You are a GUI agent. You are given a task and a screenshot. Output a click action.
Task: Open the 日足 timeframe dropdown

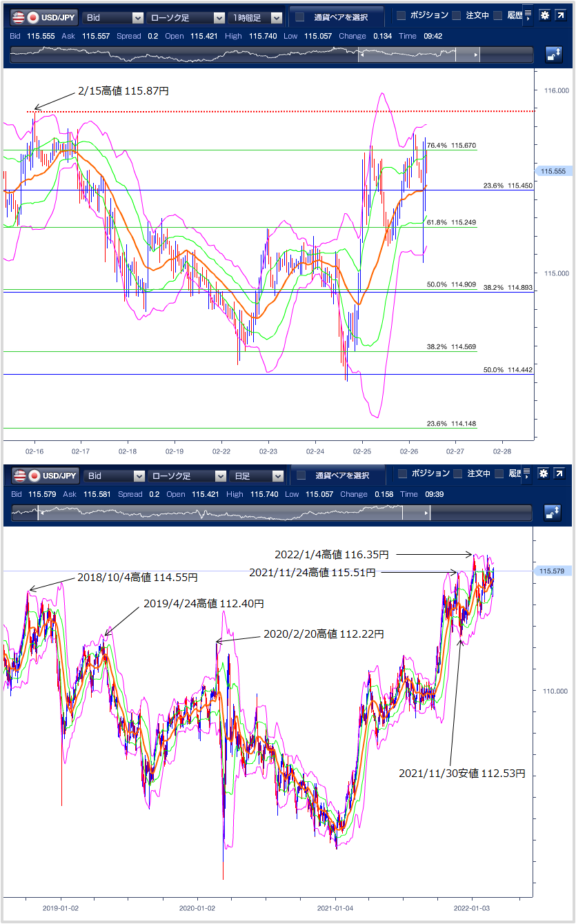pyautogui.click(x=257, y=476)
